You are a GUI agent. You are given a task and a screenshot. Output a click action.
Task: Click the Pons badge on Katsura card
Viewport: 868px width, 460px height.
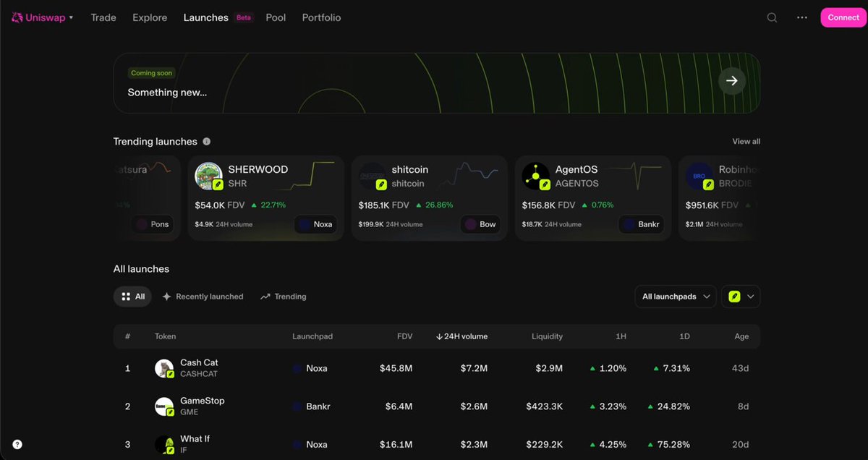tap(152, 224)
